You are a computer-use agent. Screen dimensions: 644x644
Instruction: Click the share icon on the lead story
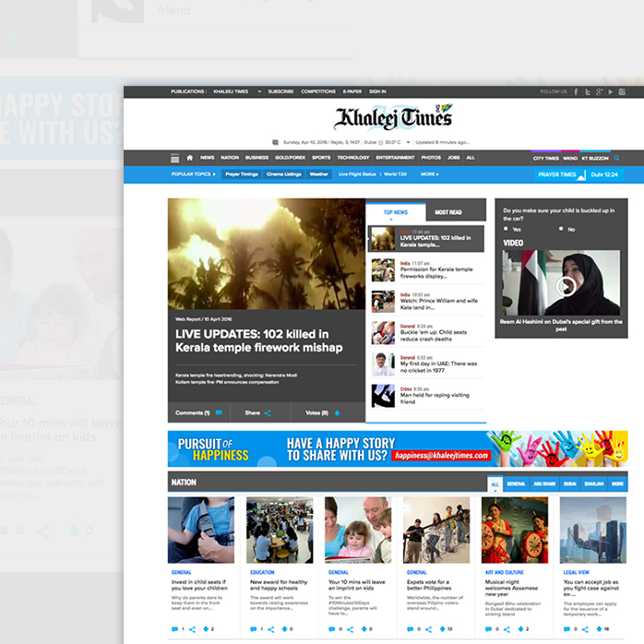pyautogui.click(x=268, y=413)
